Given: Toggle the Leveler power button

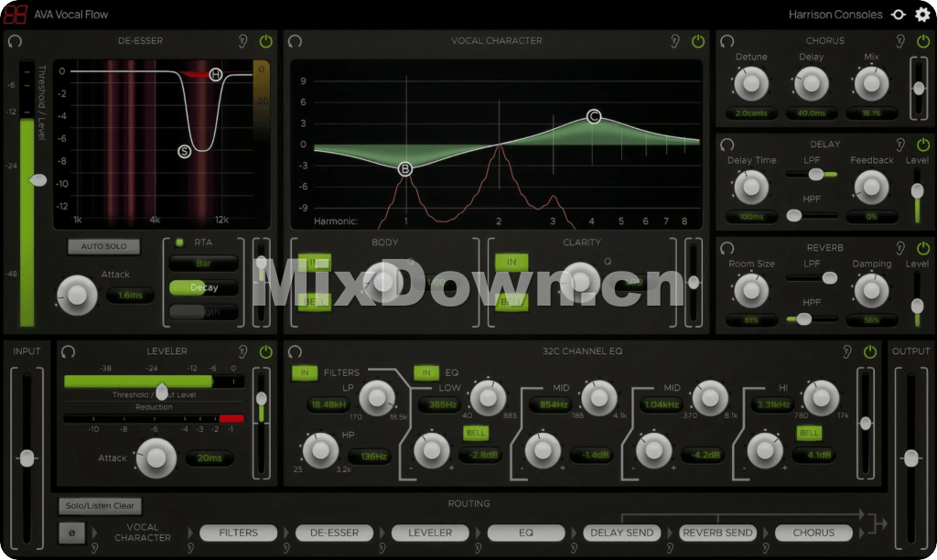Looking at the screenshot, I should 266,351.
